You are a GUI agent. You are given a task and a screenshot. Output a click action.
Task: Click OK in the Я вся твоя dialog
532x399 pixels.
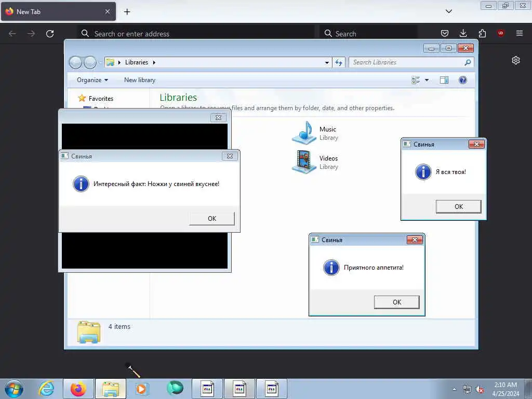click(x=458, y=207)
